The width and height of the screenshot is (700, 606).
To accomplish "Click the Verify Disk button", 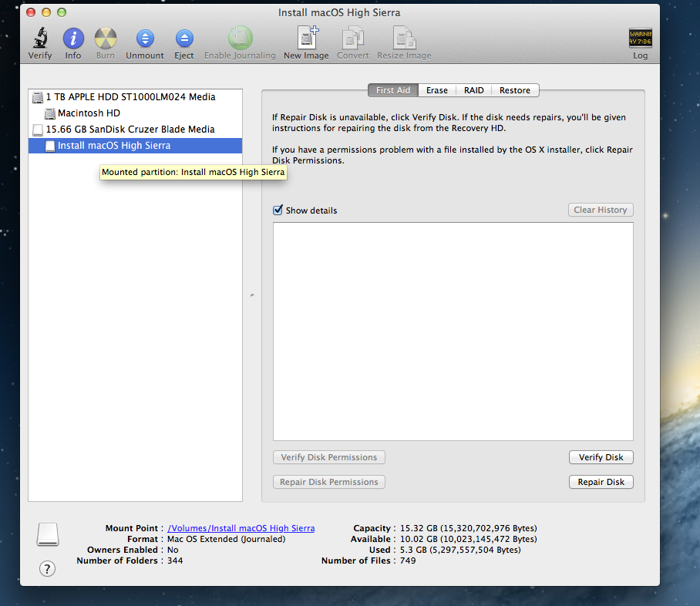I will [x=601, y=457].
